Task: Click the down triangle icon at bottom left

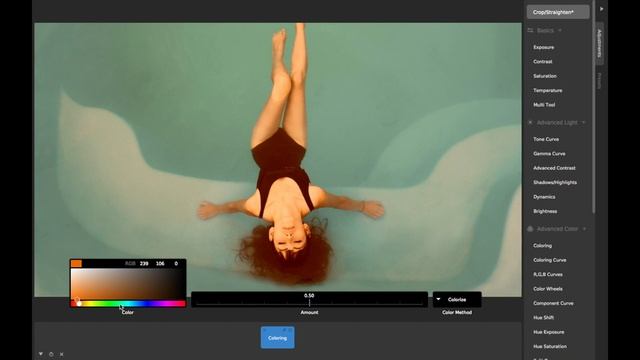Action: click(41, 354)
